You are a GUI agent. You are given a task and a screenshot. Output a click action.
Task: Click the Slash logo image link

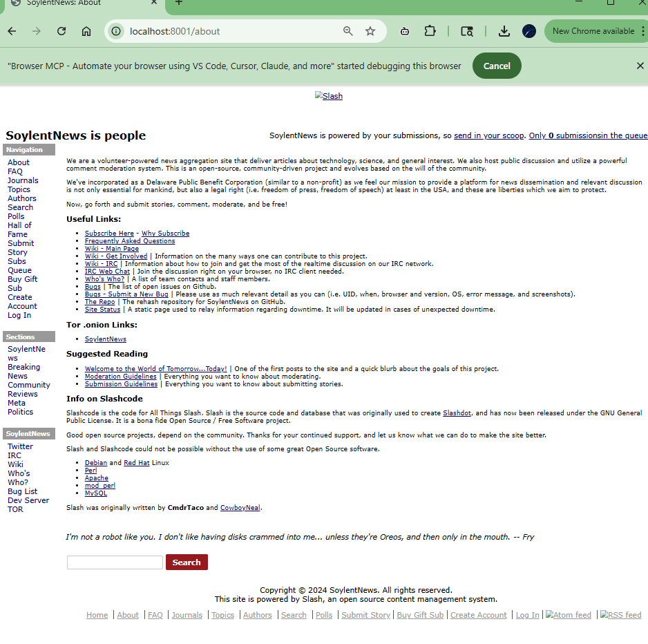[329, 96]
